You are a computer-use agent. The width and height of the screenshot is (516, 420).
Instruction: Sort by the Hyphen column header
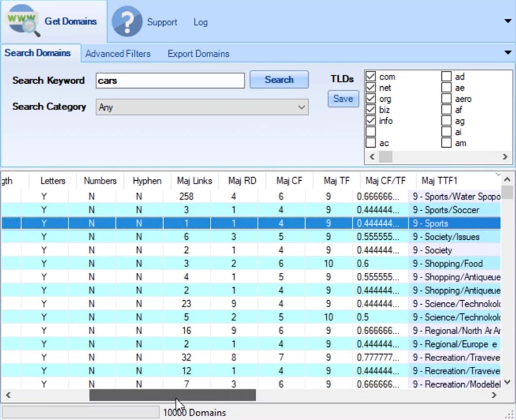pos(147,181)
